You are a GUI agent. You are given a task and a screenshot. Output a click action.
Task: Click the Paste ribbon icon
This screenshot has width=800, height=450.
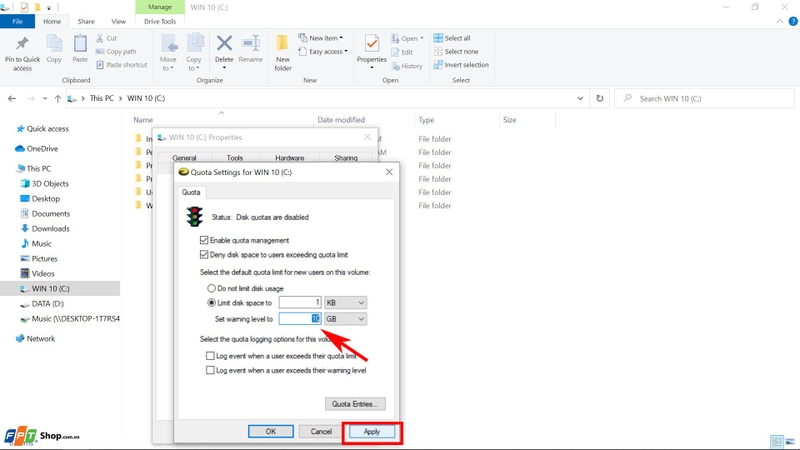pos(80,44)
